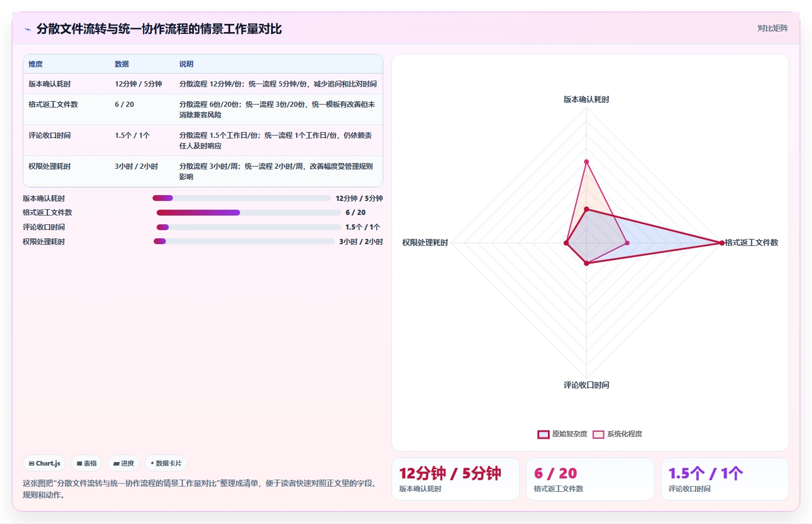Click the 评论收口时间 progress bar
This screenshot has width=812, height=524.
[248, 227]
